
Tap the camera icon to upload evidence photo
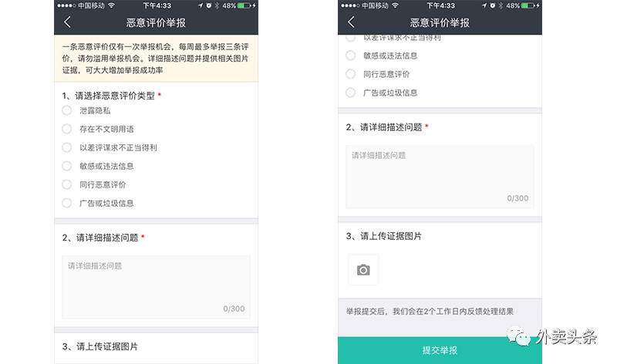tap(363, 270)
